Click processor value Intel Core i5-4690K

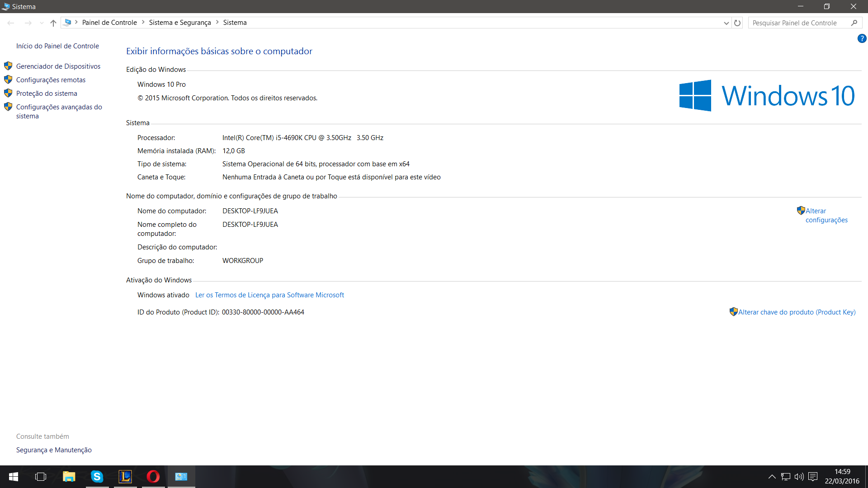pyautogui.click(x=302, y=137)
